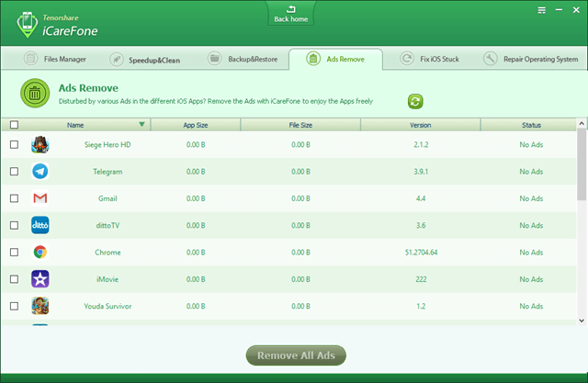Sort by App Size column header

tap(196, 125)
